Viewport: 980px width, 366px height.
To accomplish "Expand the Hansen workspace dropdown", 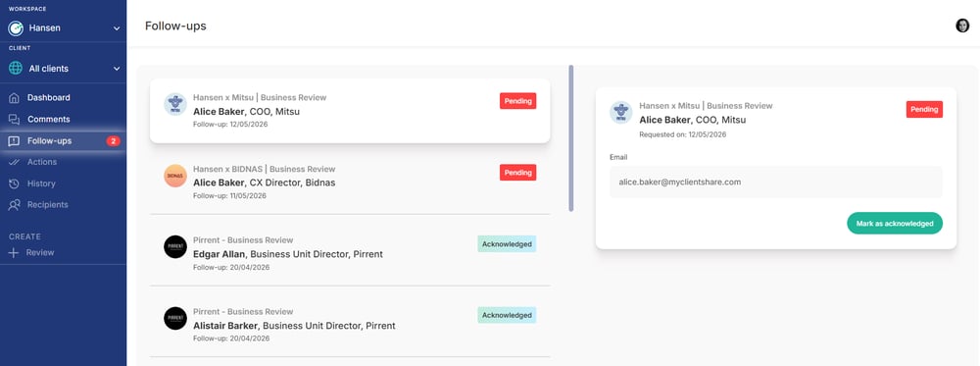I will pos(117,28).
